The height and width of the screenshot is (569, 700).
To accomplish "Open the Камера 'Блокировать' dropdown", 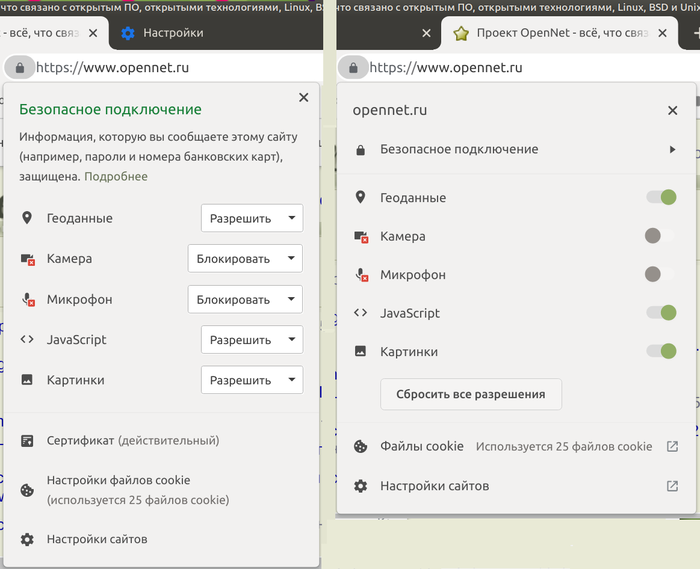I will [245, 258].
